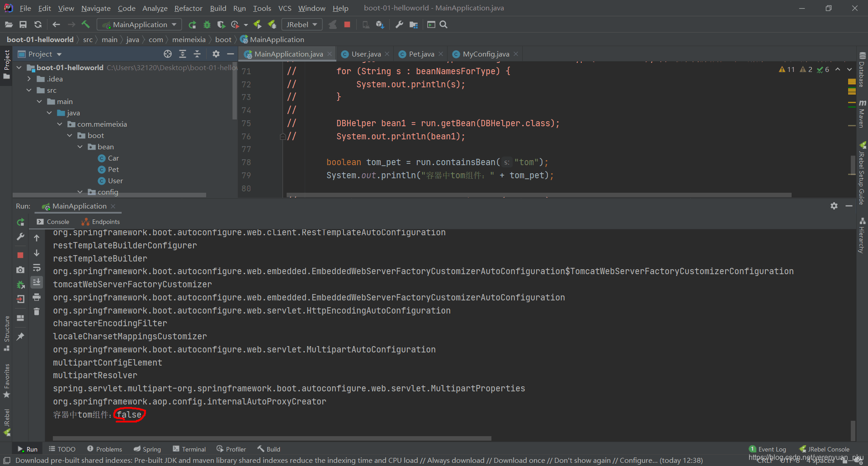Toggle the Hierarchy tool window button
868x466 pixels.
click(x=862, y=236)
